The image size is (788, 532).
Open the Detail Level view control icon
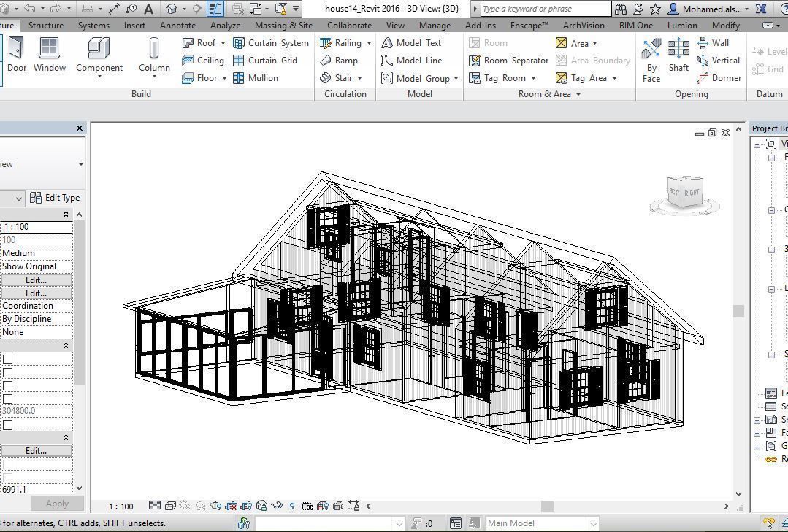155,506
